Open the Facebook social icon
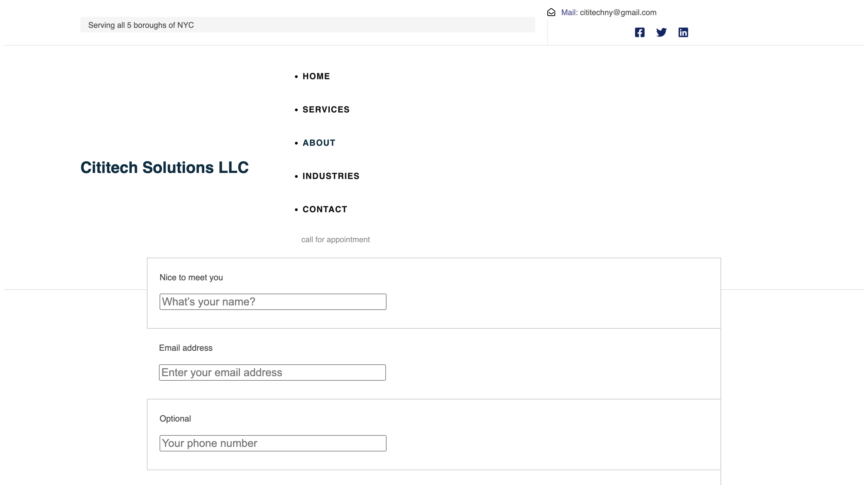The width and height of the screenshot is (868, 485). (639, 32)
